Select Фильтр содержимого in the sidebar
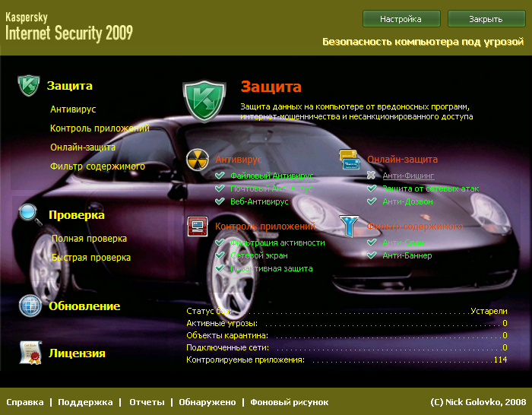This screenshot has width=532, height=415. 97,166
